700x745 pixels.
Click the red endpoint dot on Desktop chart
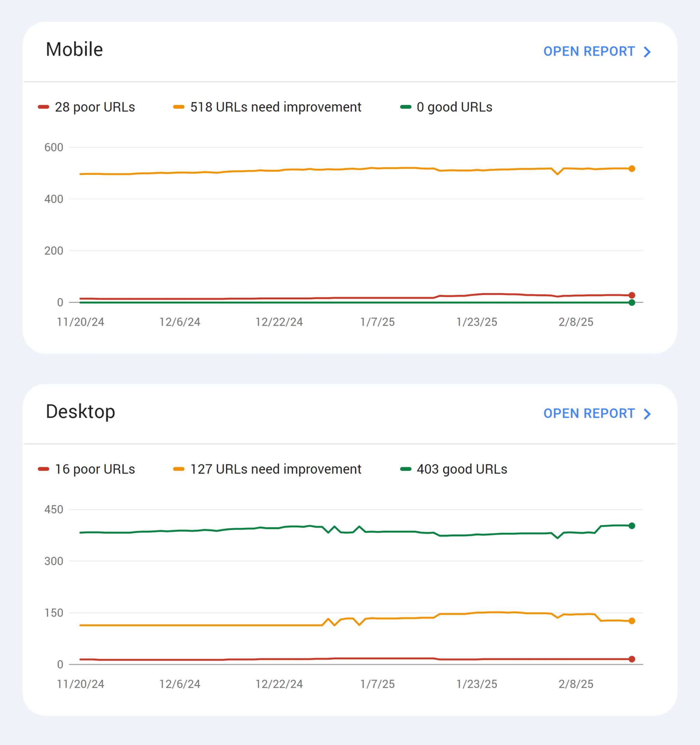(x=632, y=659)
